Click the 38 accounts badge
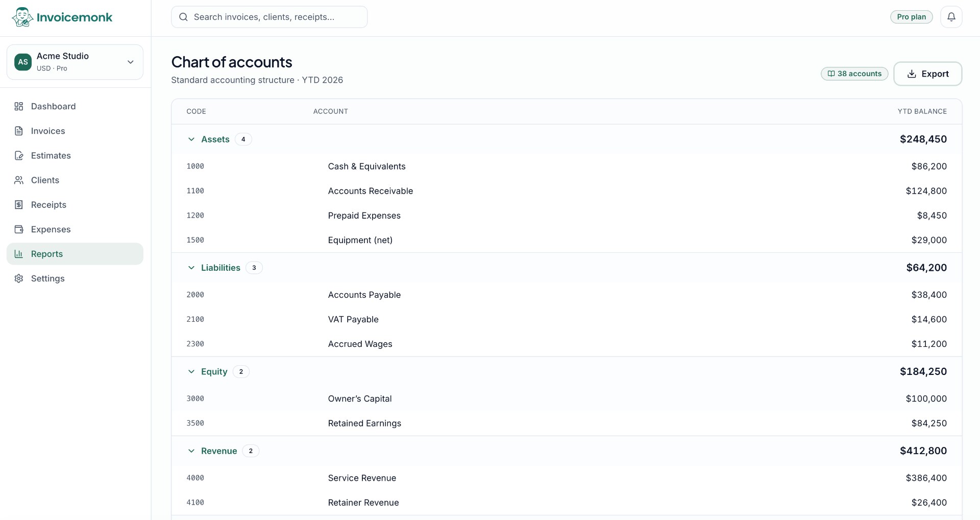 pos(854,74)
